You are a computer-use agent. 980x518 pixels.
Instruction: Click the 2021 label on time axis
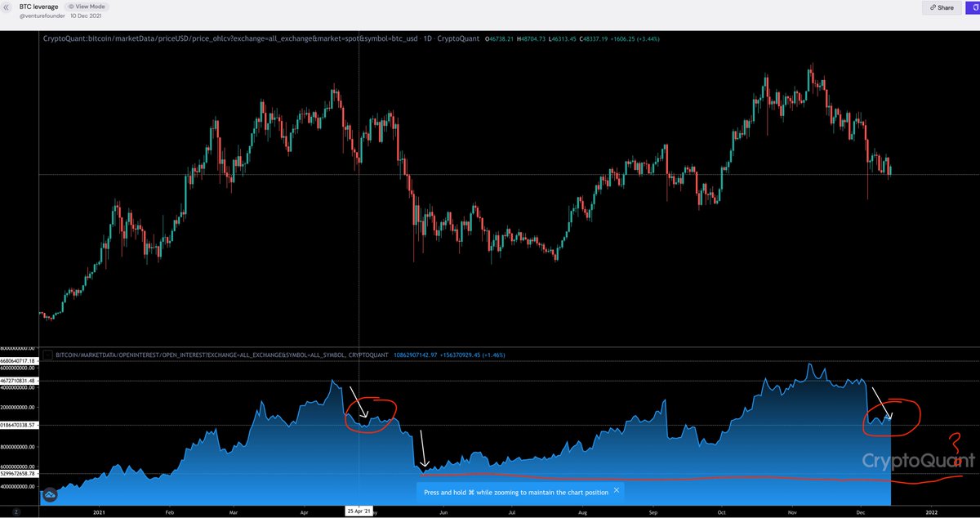pos(100,511)
